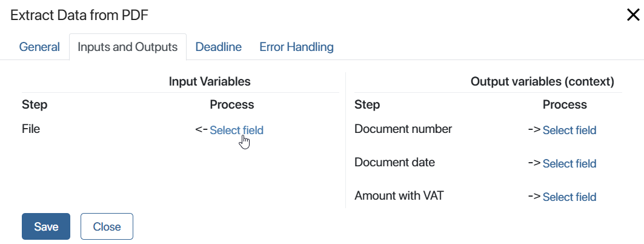Click the Document date output label
Screen dimensions: 644x244
(394, 163)
